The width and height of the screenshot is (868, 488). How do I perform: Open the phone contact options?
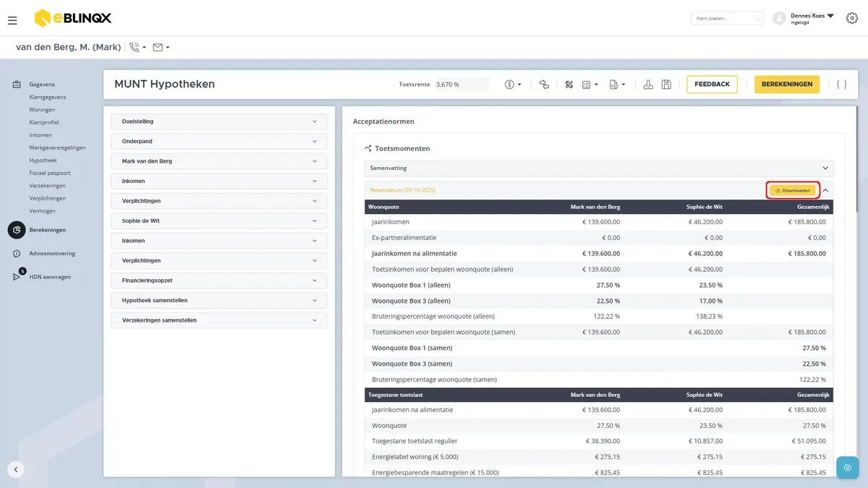click(137, 48)
